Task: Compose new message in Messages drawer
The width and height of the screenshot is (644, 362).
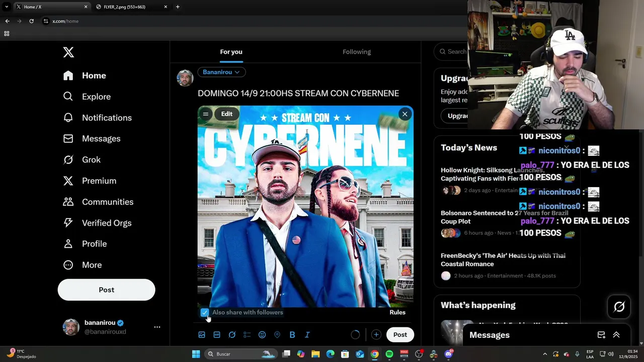Action: tap(601, 335)
